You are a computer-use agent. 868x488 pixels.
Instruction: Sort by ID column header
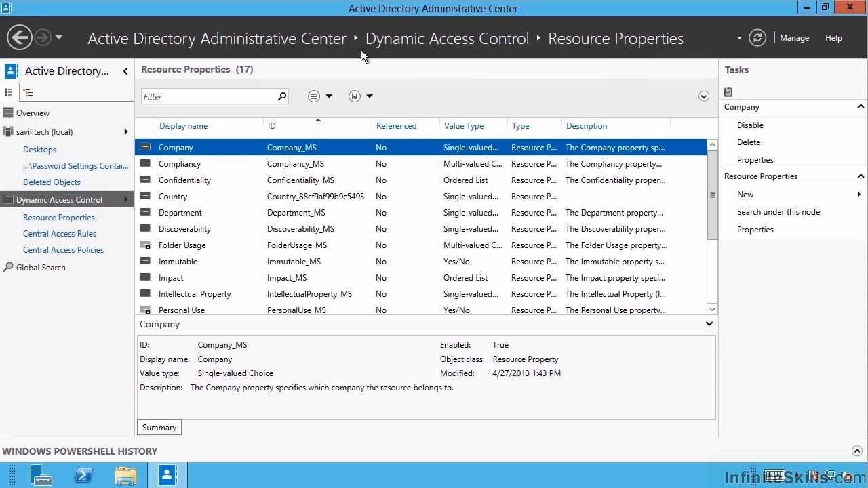pos(271,126)
